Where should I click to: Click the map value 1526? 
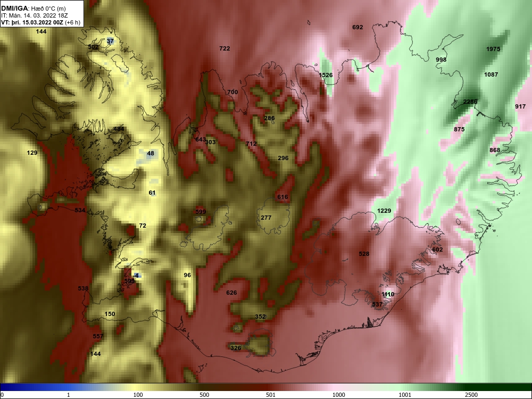326,75
